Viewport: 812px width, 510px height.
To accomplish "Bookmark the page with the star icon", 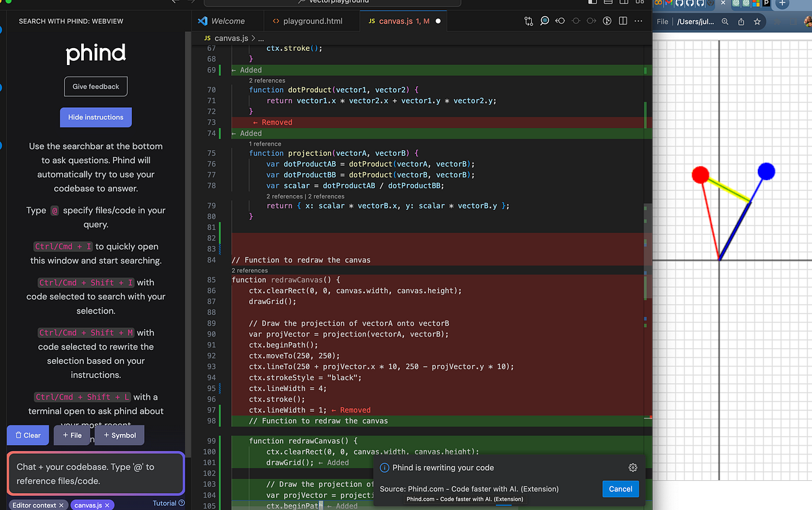I will point(757,21).
